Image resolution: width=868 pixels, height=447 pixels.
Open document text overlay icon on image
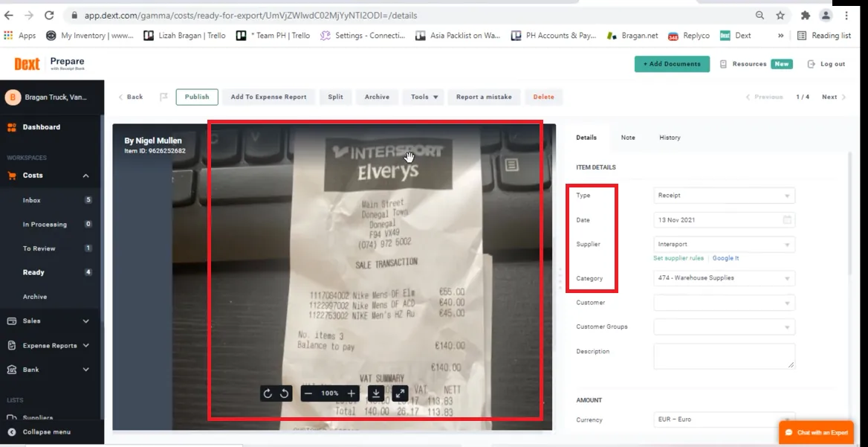(x=512, y=164)
